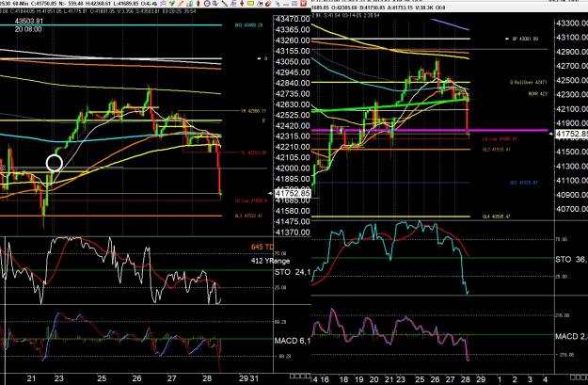Click the purple chat bubble toolbar icon
Image resolution: width=588 pixels, height=385 pixels.
click(x=164, y=4)
